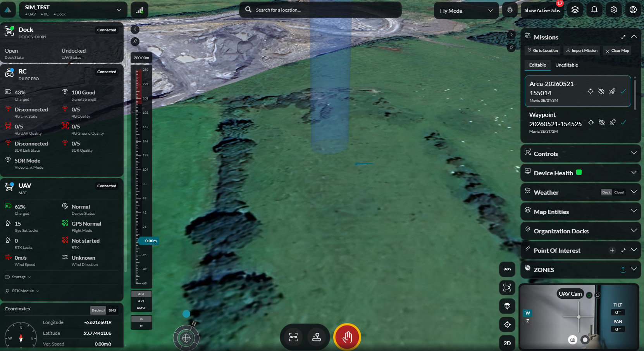Click the AUTO scan mode button
The height and width of the screenshot is (351, 644).
(x=293, y=337)
